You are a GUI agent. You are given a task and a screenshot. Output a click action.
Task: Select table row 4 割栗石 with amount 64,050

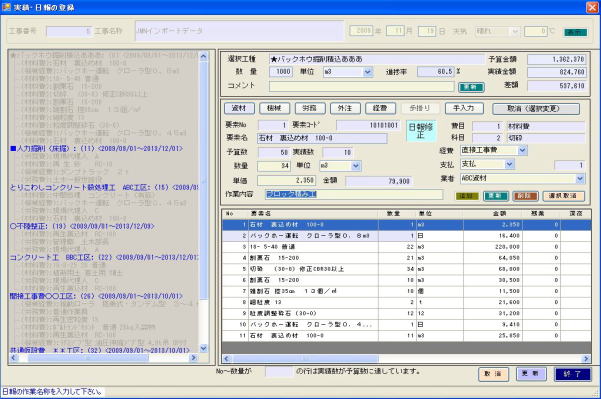click(x=406, y=258)
